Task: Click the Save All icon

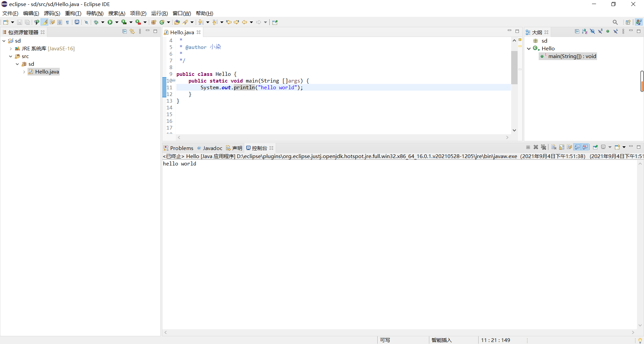Action: coord(28,22)
